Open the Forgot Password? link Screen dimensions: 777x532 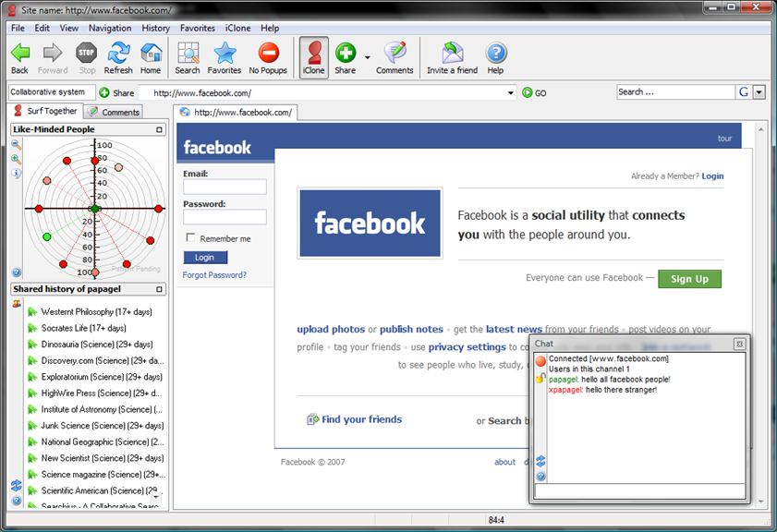(x=214, y=275)
